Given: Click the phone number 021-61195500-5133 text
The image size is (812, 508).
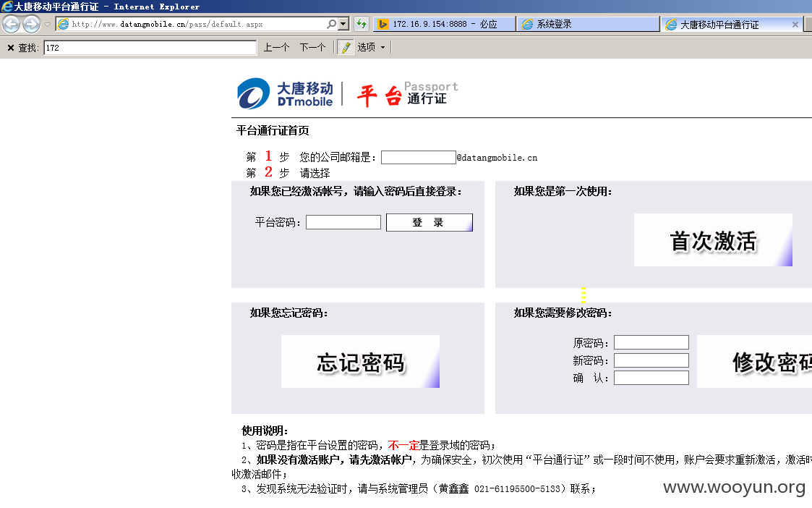Looking at the screenshot, I should (x=517, y=488).
